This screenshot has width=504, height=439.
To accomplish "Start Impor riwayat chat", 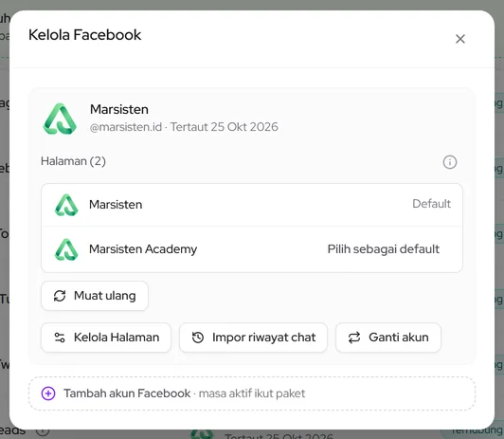I will point(253,338).
